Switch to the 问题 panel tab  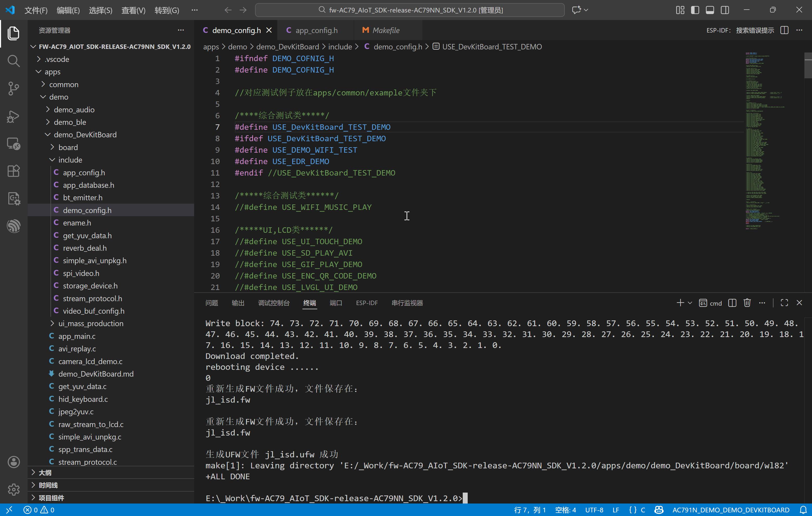(x=211, y=303)
